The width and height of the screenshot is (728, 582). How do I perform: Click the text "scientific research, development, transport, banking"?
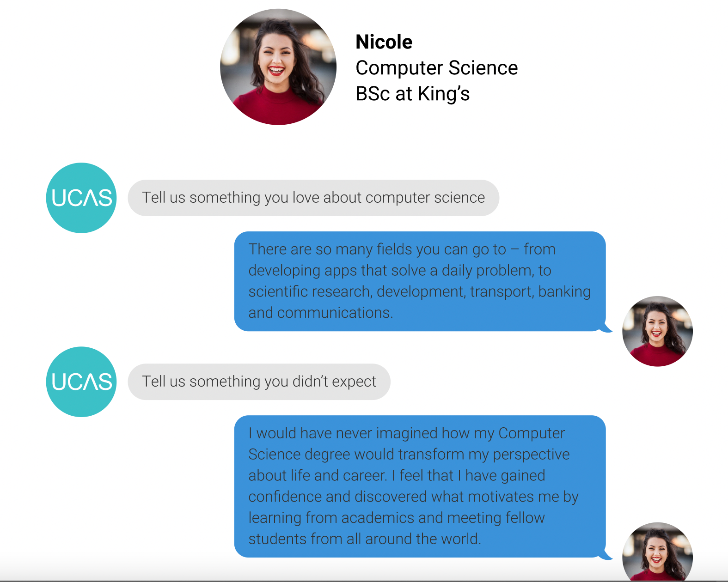coord(419,292)
